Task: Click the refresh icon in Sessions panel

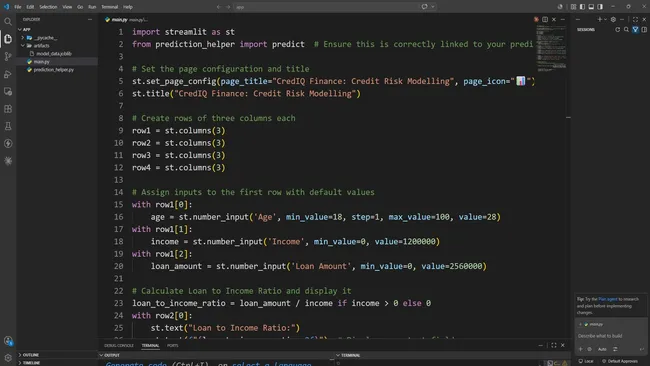Action: [x=618, y=29]
